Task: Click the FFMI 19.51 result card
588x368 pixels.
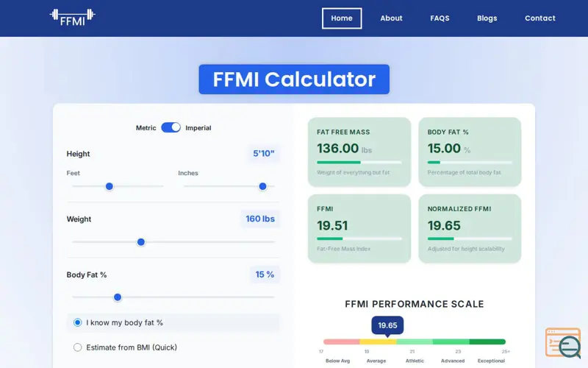Action: [359, 229]
